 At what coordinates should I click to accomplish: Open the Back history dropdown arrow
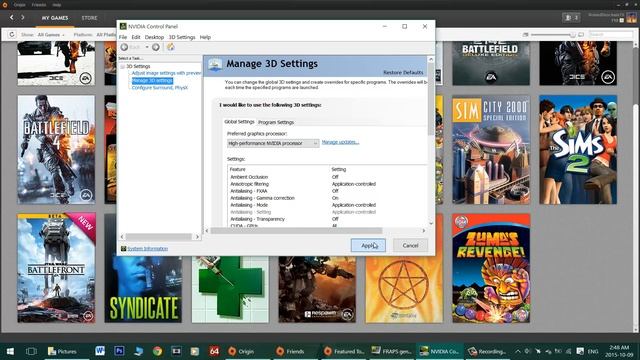[147, 47]
